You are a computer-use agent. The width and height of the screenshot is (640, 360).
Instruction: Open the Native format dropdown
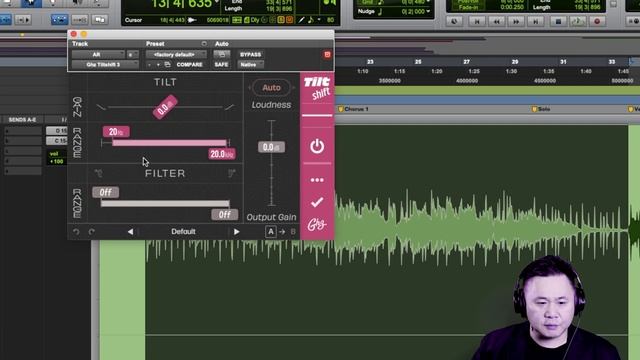tap(250, 64)
